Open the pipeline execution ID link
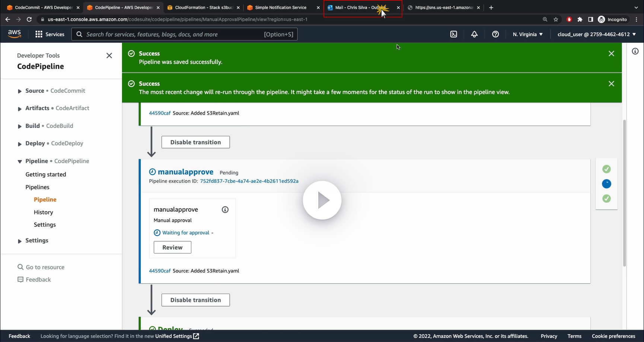Viewport: 644px width, 342px height. pos(249,181)
